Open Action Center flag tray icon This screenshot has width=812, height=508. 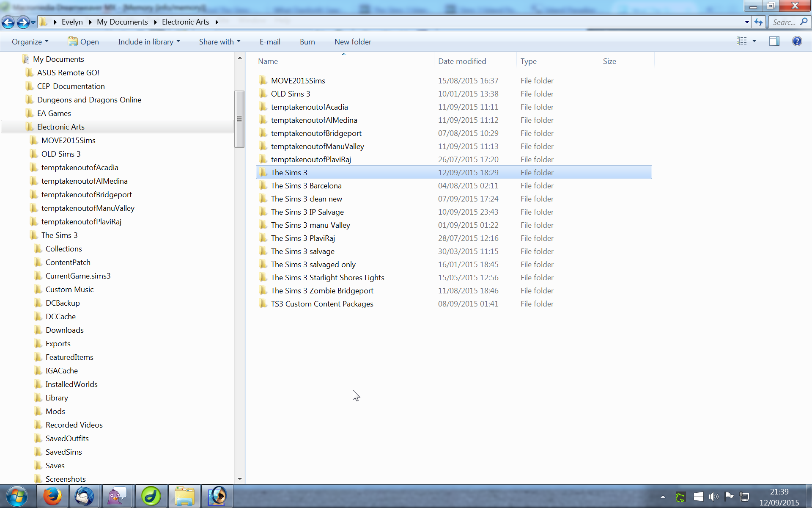[x=729, y=497]
